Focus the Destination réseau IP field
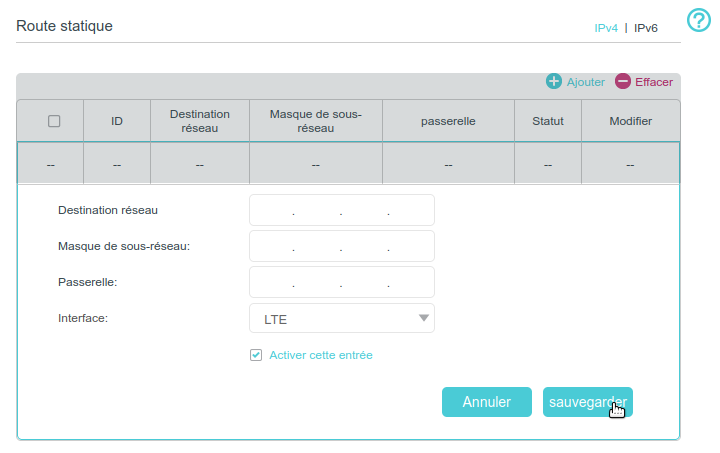 click(x=341, y=211)
